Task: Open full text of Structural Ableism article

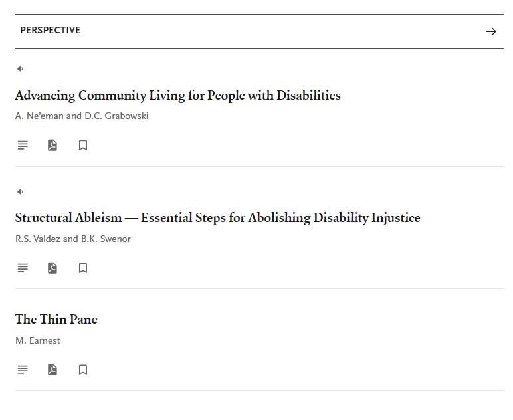Action: pyautogui.click(x=23, y=268)
